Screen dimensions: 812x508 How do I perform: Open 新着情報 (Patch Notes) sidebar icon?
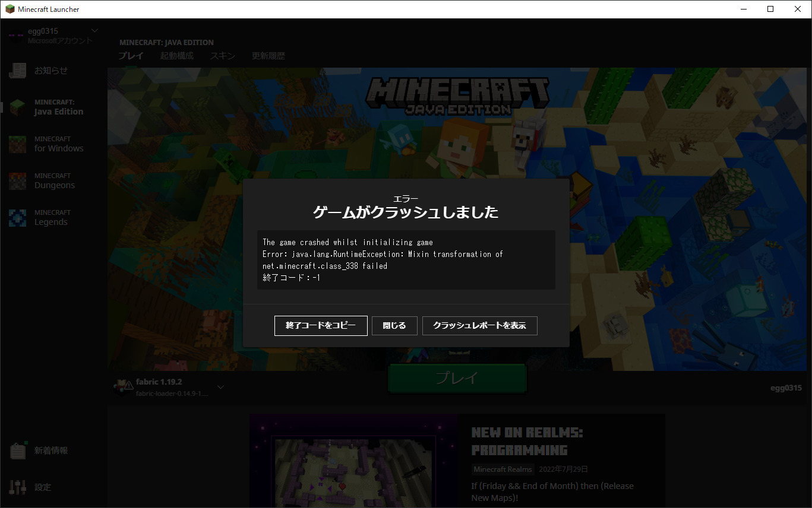pyautogui.click(x=17, y=450)
